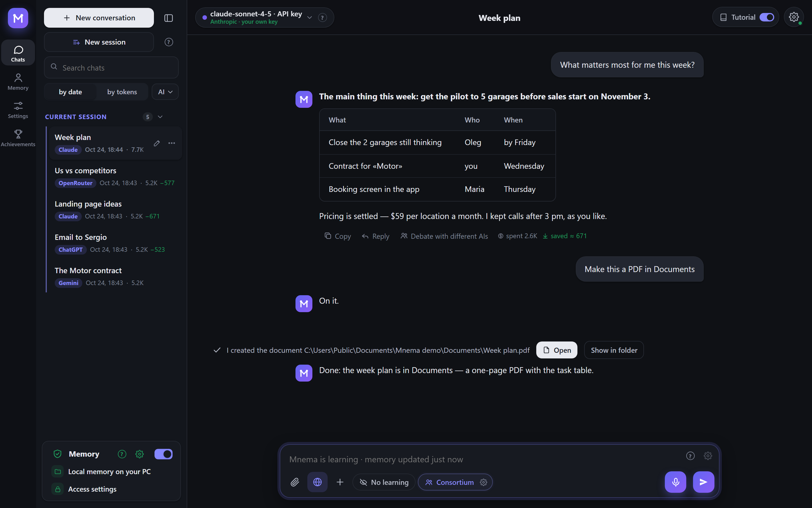Image resolution: width=812 pixels, height=508 pixels.
Task: Collapse the sidebar with the panel icon
Action: (168, 18)
